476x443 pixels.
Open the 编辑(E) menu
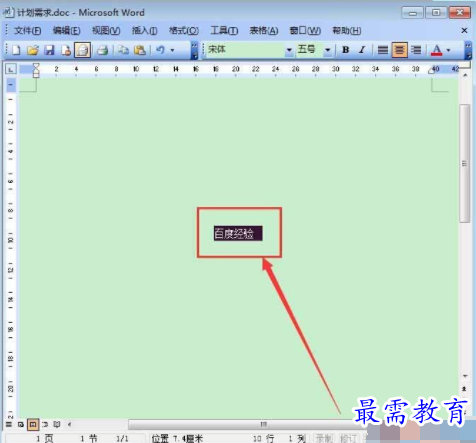66,31
